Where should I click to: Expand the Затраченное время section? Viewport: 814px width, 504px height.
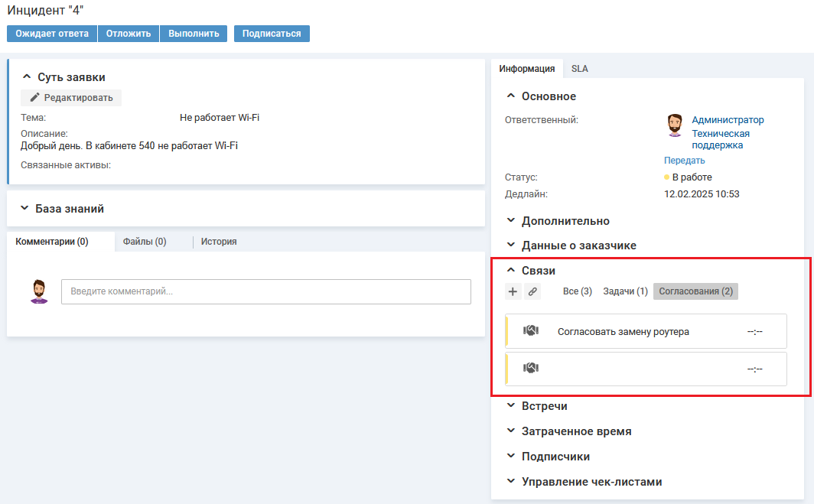click(511, 431)
